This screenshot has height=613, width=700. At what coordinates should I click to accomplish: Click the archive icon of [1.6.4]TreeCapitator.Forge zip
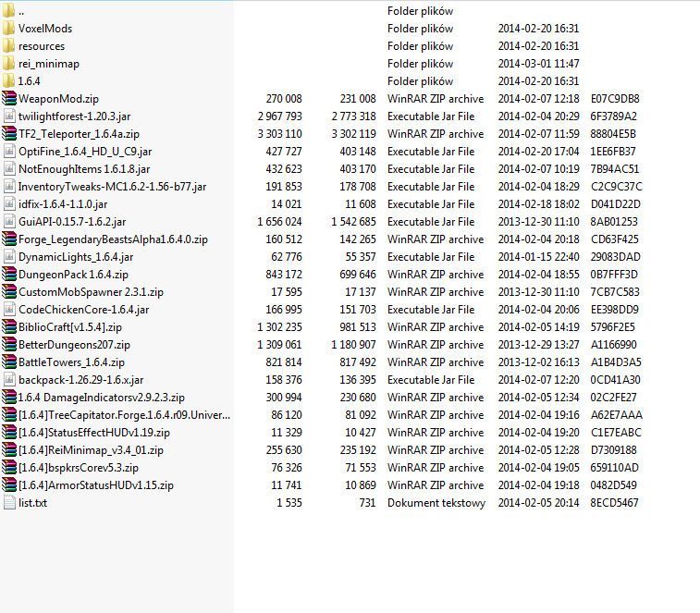tap(9, 415)
